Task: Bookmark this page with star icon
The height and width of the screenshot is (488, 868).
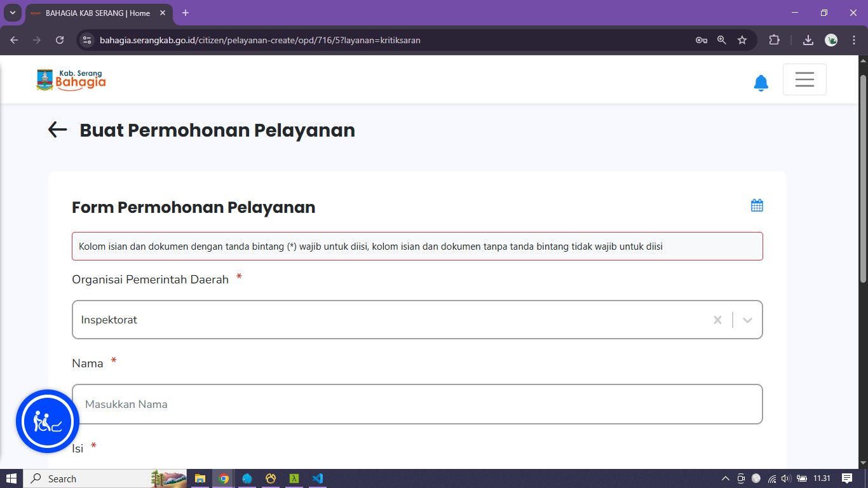Action: coord(742,40)
